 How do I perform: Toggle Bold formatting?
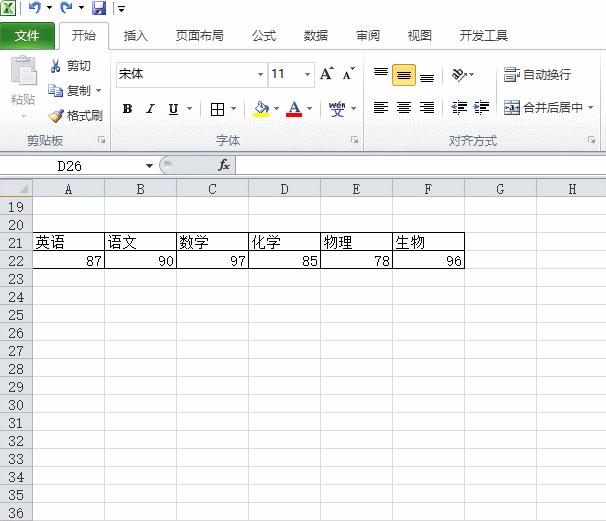127,109
